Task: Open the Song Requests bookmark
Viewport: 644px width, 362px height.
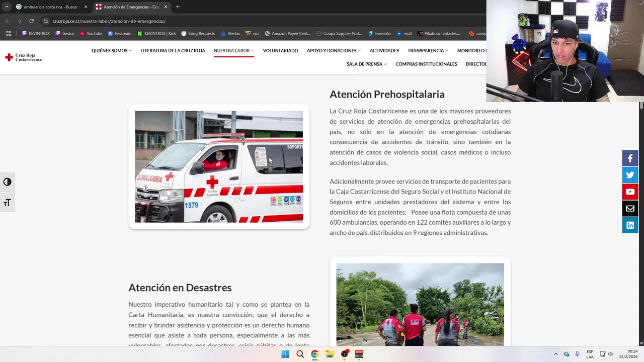Action: coord(198,34)
